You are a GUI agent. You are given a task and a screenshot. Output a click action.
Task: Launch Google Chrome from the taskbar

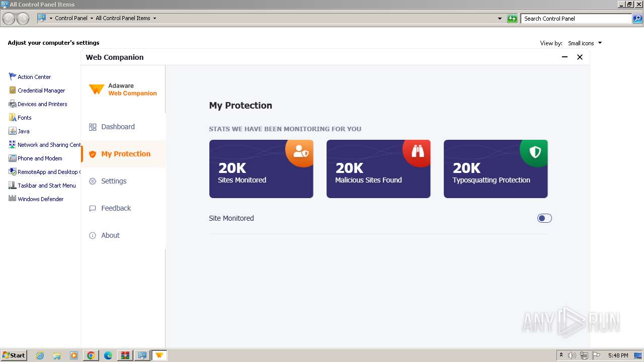click(91, 355)
